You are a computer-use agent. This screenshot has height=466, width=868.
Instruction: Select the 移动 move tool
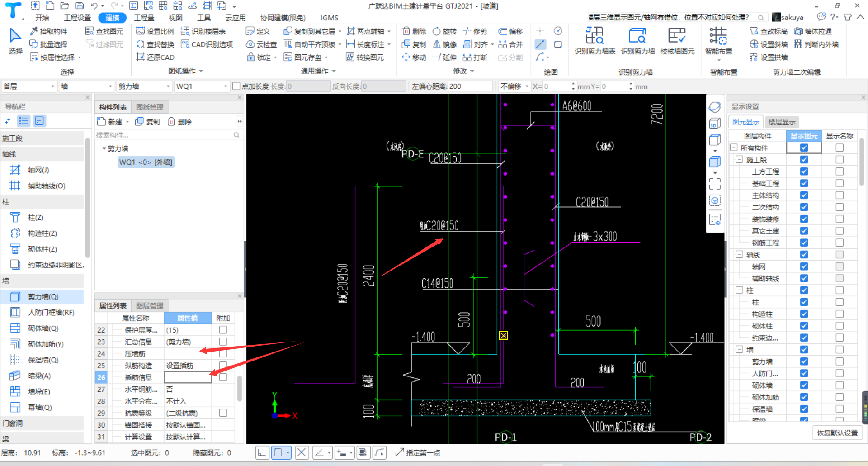pos(414,57)
